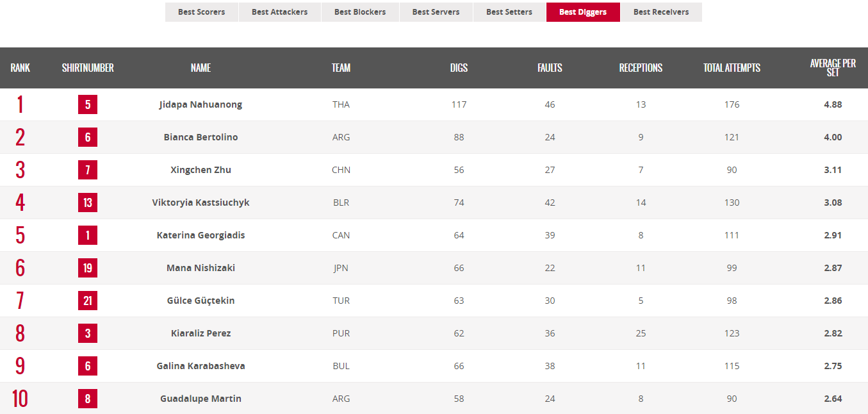Image resolution: width=868 pixels, height=414 pixels.
Task: Show the Best Servers tab
Action: click(436, 12)
